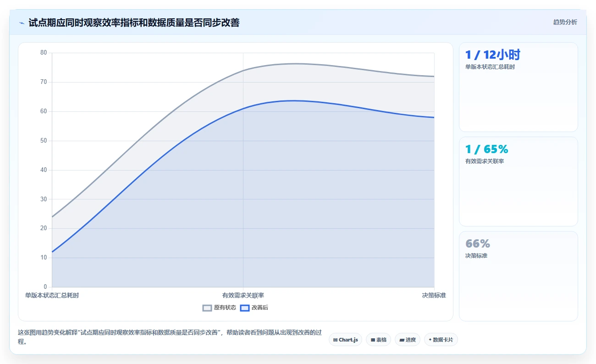Click the 趋势分析 label in header
Viewport: 596px width, 364px height.
point(565,22)
